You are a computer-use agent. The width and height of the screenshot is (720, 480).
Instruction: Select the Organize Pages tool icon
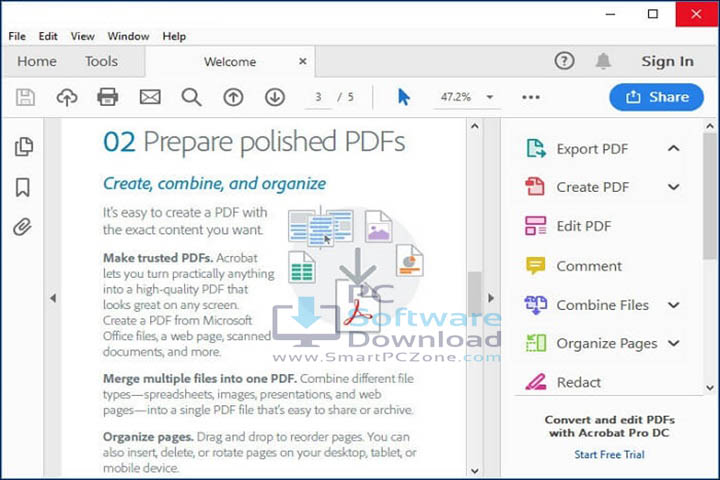(x=535, y=343)
